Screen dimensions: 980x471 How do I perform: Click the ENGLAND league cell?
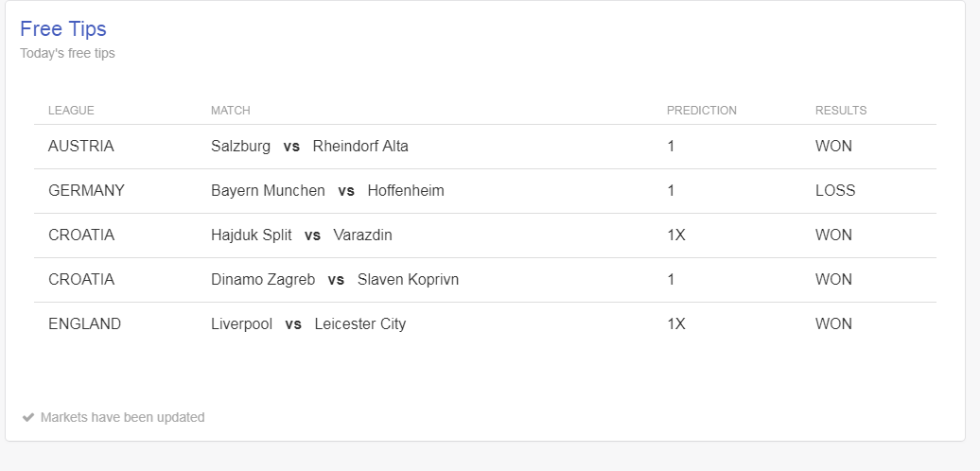click(x=84, y=324)
